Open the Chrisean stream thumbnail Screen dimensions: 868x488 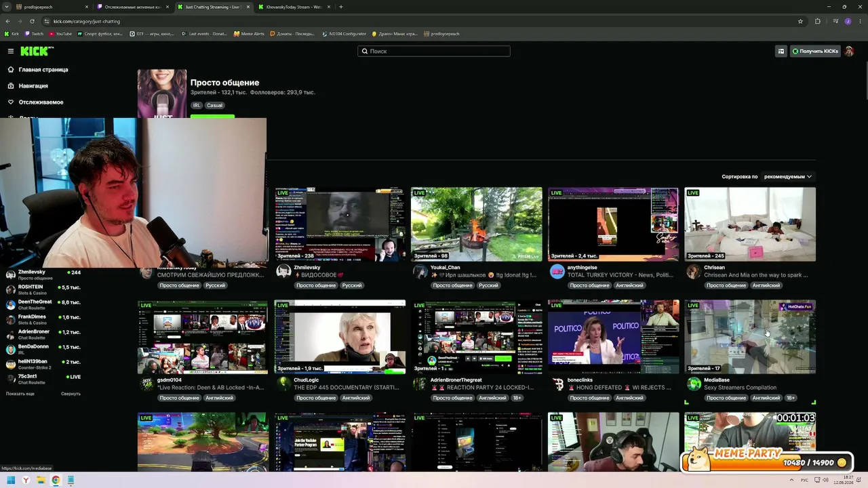(x=750, y=224)
